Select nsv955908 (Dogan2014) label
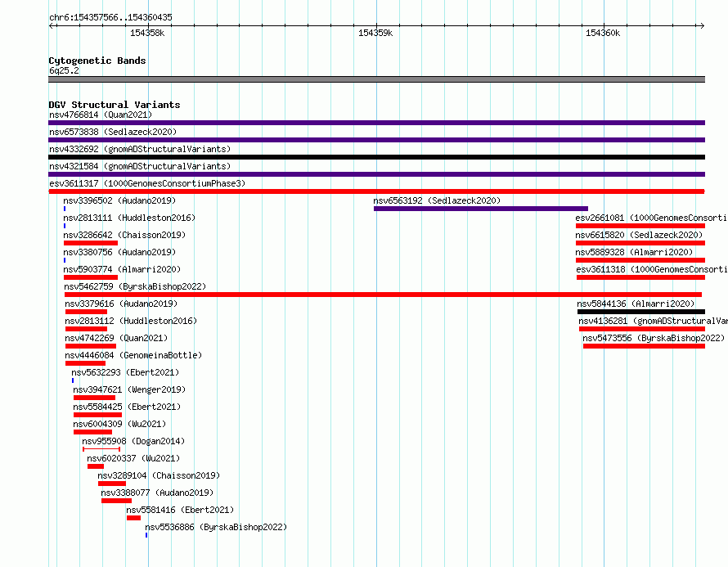This screenshot has width=728, height=567. click(133, 441)
